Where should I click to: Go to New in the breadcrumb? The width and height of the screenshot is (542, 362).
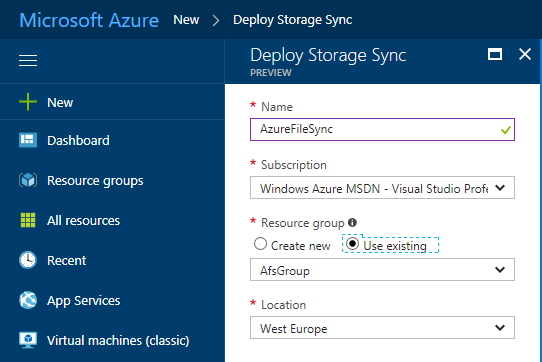click(x=186, y=20)
